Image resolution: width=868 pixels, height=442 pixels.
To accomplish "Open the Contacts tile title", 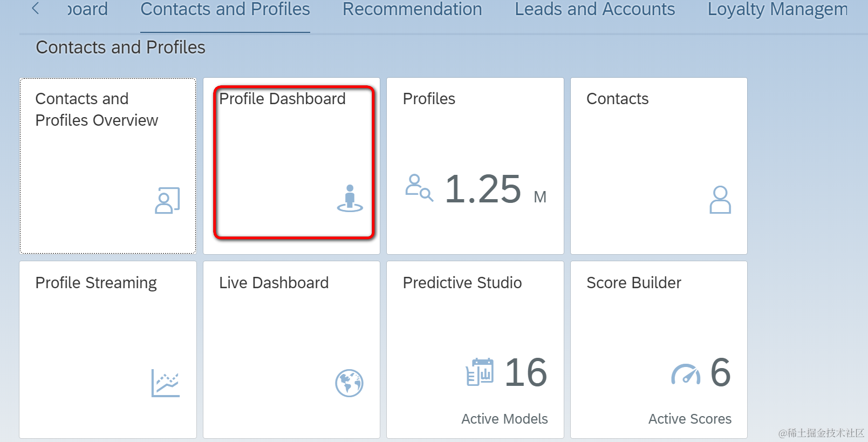I will [617, 99].
